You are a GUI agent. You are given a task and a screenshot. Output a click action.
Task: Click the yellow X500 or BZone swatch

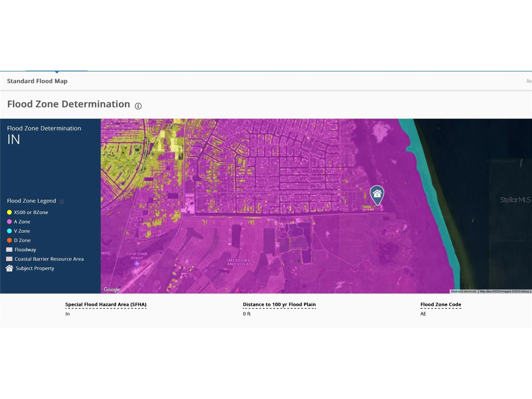click(x=9, y=212)
